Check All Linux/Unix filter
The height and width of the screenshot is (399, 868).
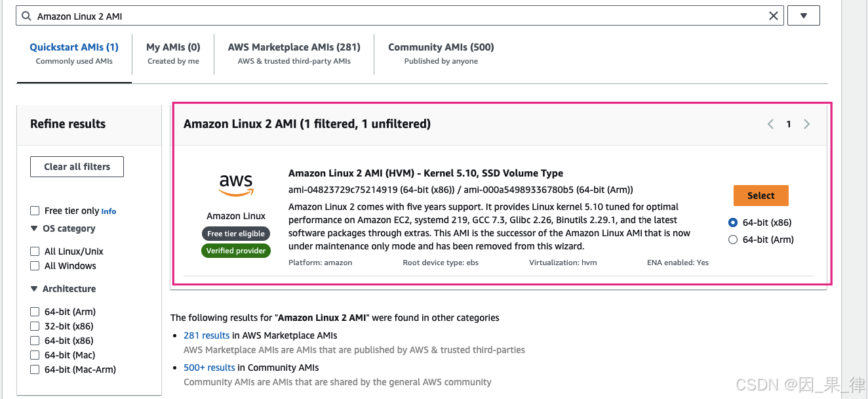(x=35, y=251)
